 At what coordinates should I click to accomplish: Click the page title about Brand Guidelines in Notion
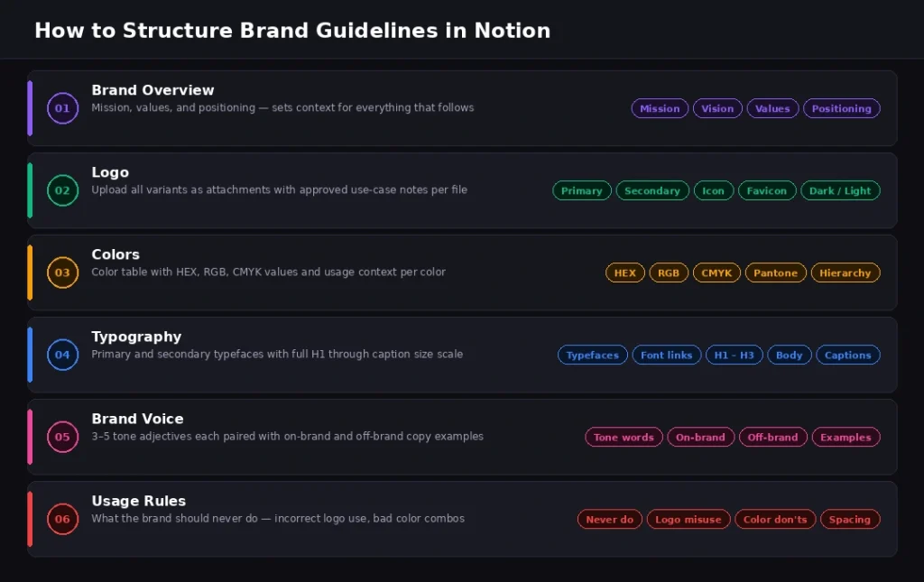pyautogui.click(x=292, y=31)
